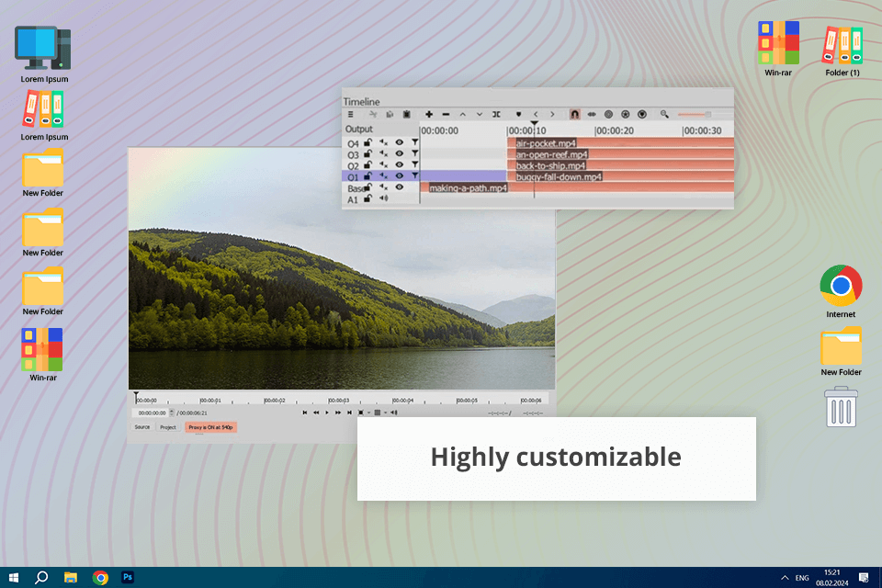Go to next marker in Timeline toolbar
This screenshot has height=588, width=882.
pos(552,114)
